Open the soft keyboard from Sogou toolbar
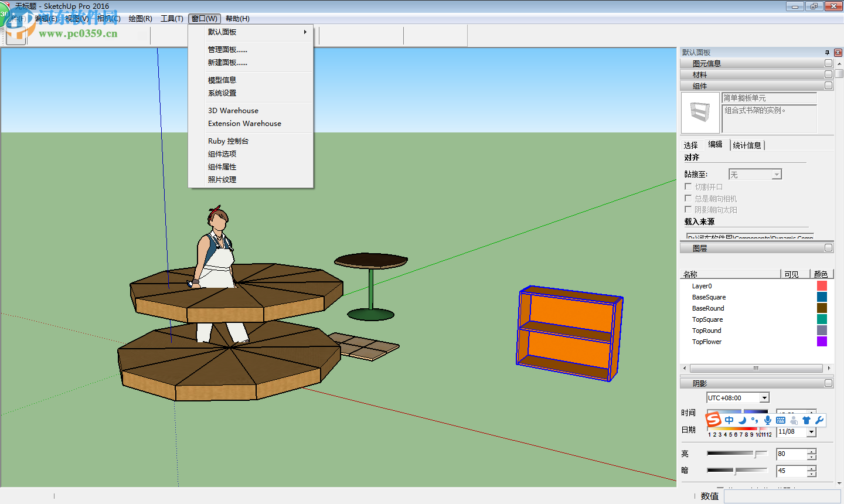This screenshot has height=504, width=844. coord(780,420)
